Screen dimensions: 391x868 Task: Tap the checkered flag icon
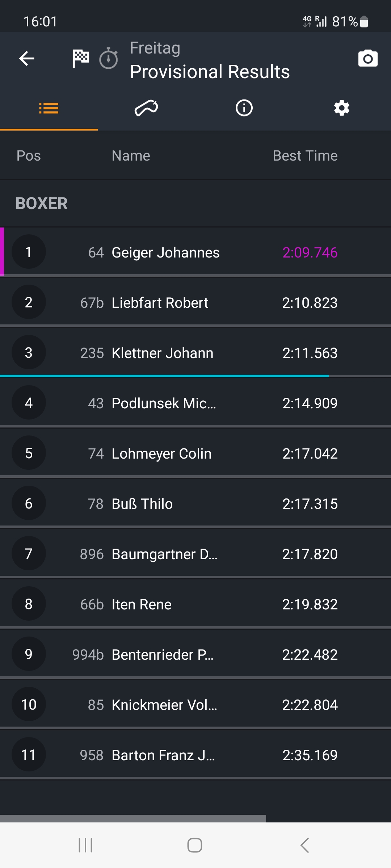[x=80, y=59]
